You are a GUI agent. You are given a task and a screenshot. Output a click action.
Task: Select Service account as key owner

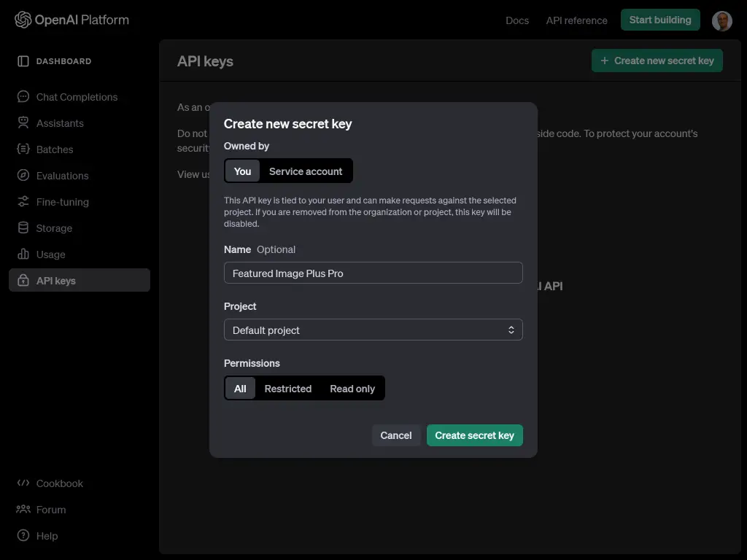click(x=306, y=171)
